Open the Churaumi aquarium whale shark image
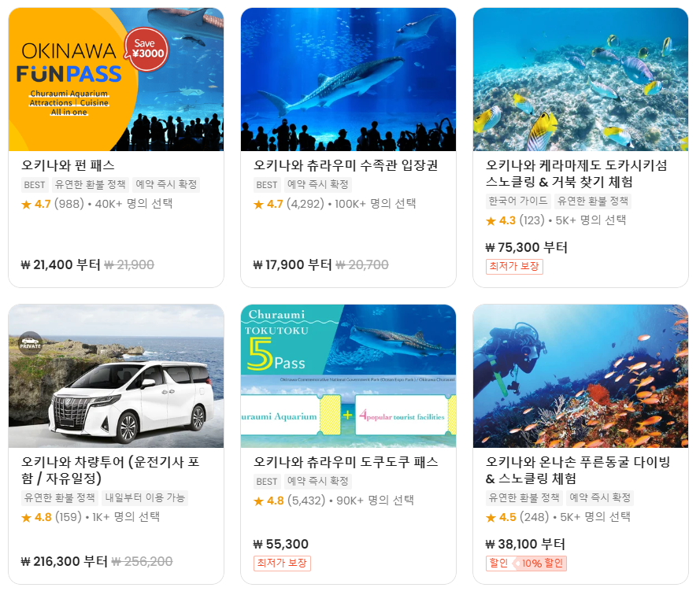This screenshot has width=700, height=595. click(348, 79)
